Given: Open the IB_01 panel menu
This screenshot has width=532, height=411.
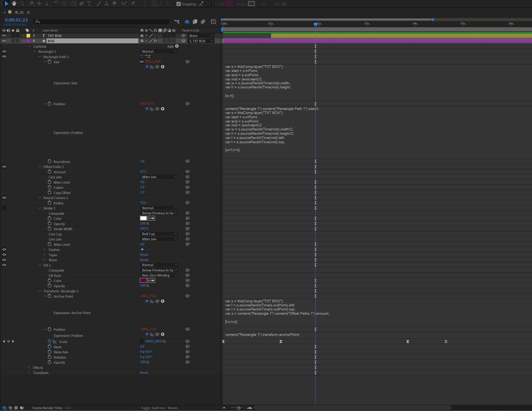Looking at the screenshot, I should point(28,12).
